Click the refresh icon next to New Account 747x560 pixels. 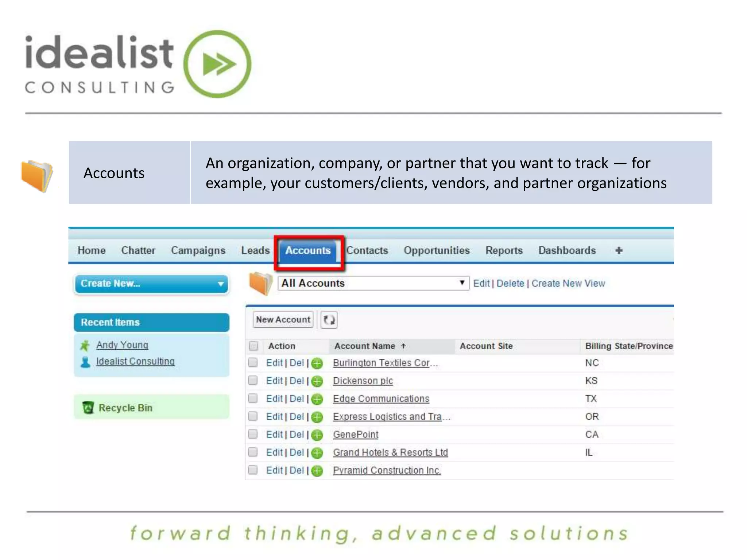pos(329,320)
